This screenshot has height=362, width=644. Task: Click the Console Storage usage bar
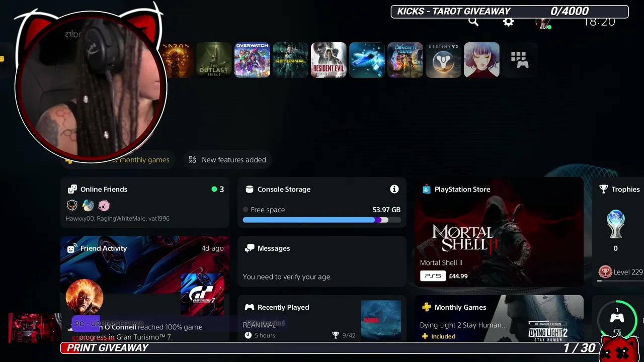(x=322, y=220)
